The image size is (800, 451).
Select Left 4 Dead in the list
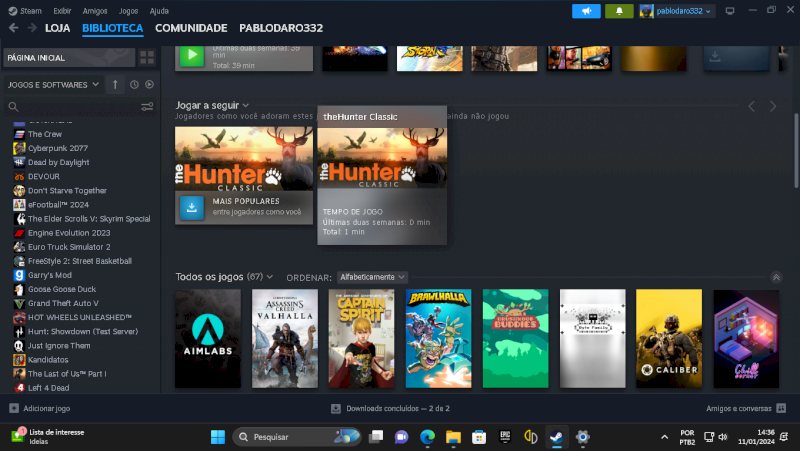[x=48, y=388]
